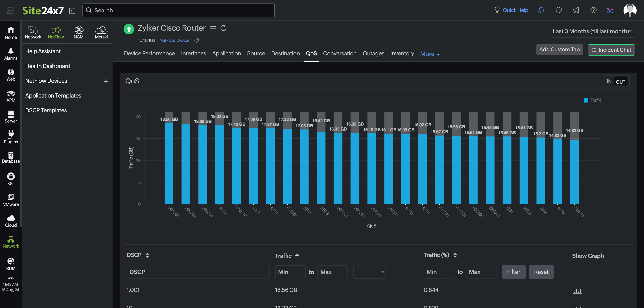Viewport: 644px width, 308px height.
Task: Open the Interfaces tab
Action: coord(193,53)
